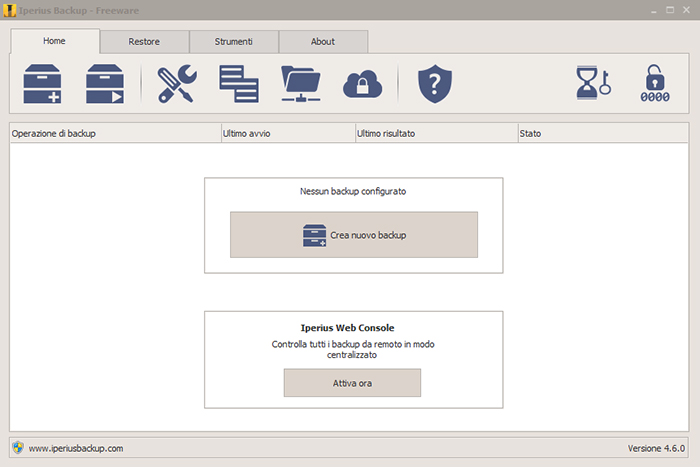Switch to the Home tab
Image resolution: width=700 pixels, height=467 pixels.
[55, 41]
